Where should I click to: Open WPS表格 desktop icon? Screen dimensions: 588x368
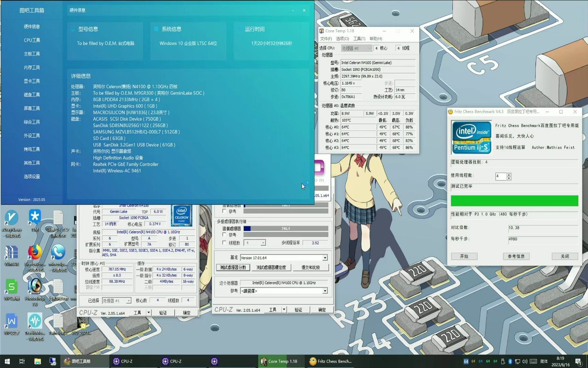click(x=12, y=290)
